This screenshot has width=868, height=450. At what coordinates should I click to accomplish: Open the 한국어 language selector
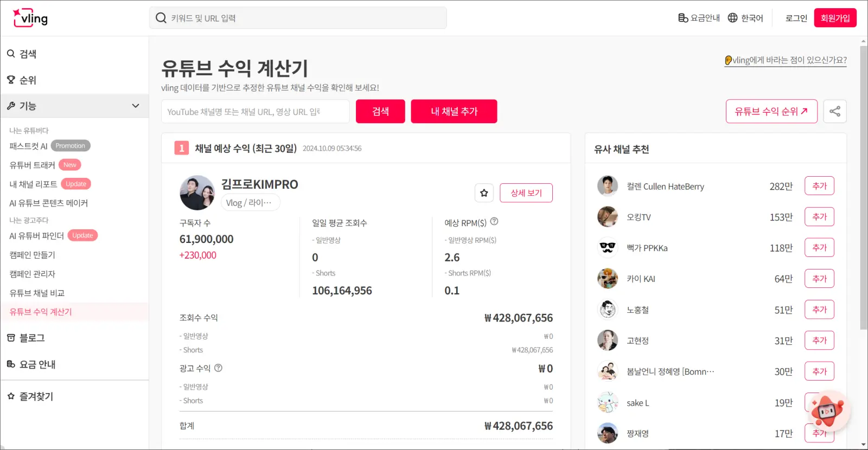tap(745, 18)
